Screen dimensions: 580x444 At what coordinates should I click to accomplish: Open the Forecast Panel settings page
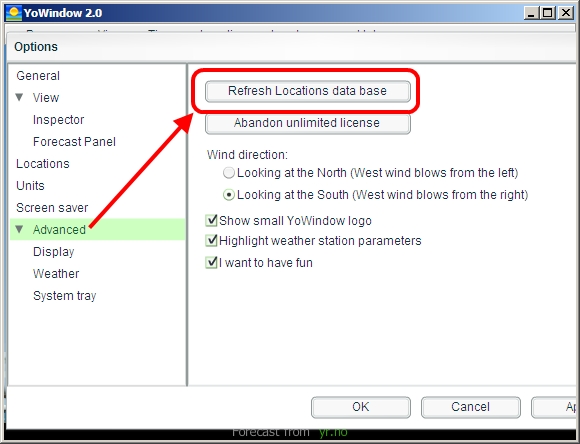(74, 142)
